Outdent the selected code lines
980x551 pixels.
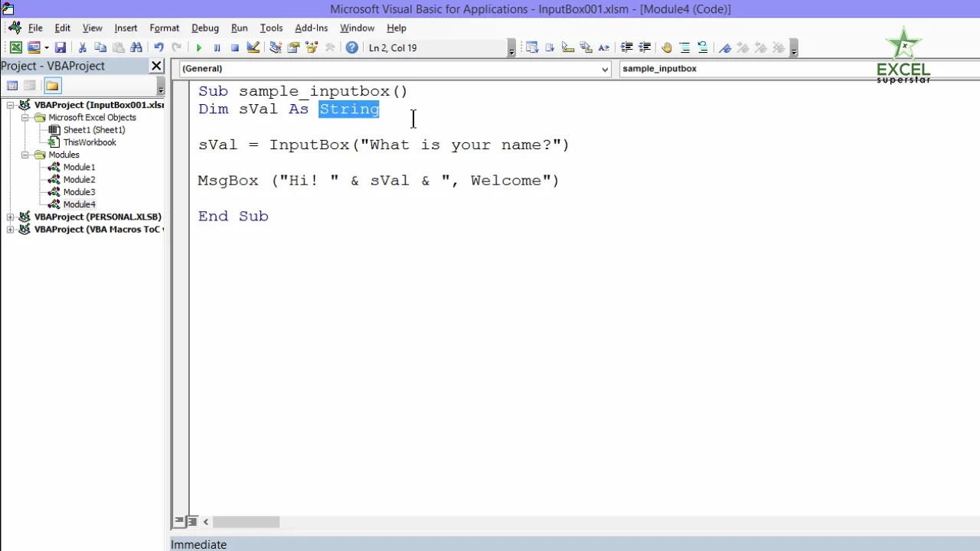(x=645, y=47)
